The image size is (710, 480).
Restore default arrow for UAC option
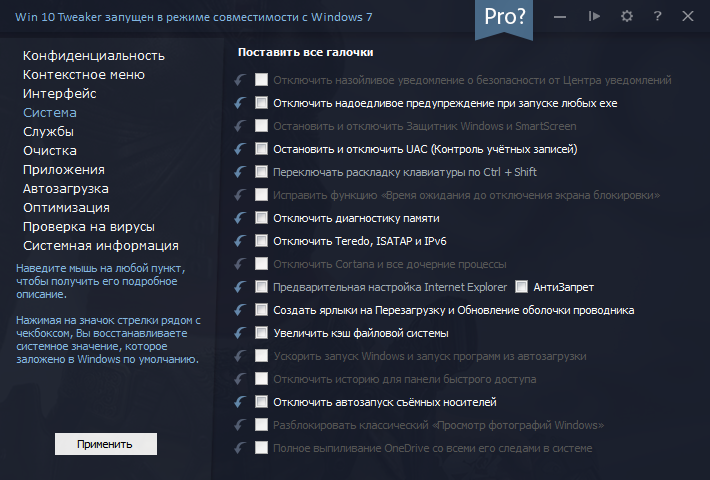[x=240, y=149]
